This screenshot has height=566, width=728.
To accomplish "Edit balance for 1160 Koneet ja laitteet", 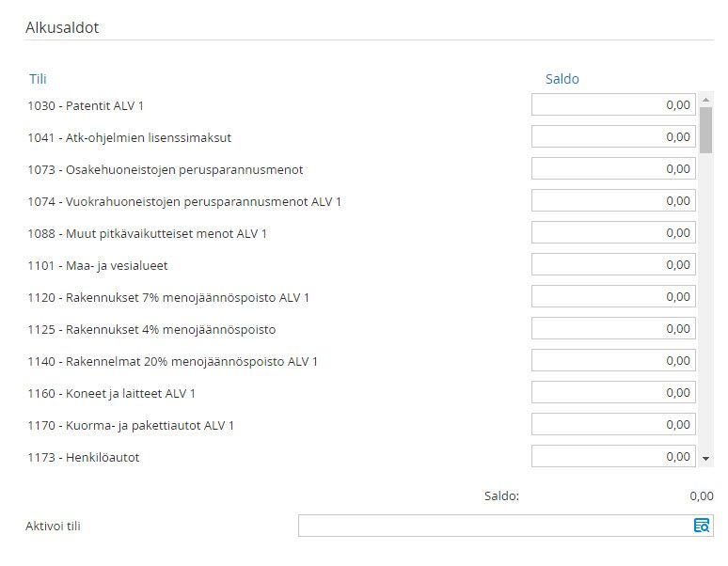I will coord(613,393).
